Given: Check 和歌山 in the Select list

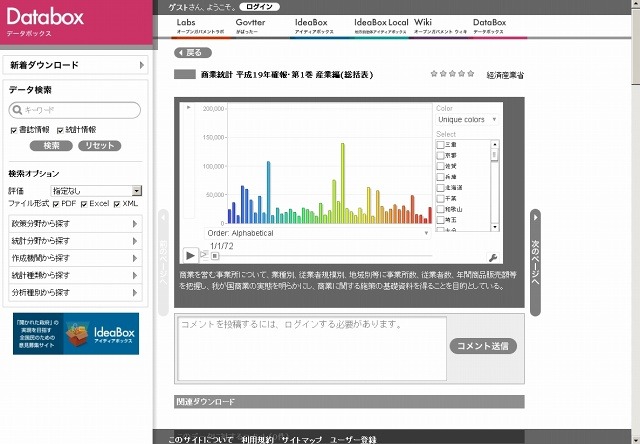Looking at the screenshot, I should click(x=440, y=209).
